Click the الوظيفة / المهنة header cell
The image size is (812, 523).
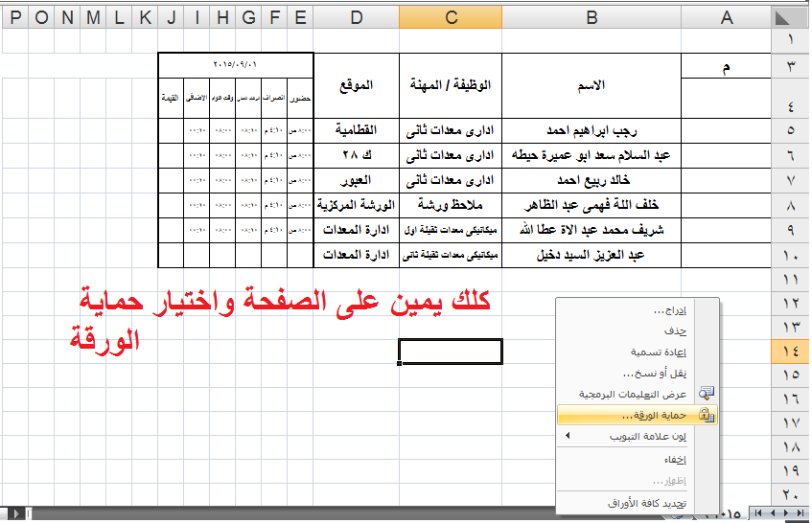point(451,85)
